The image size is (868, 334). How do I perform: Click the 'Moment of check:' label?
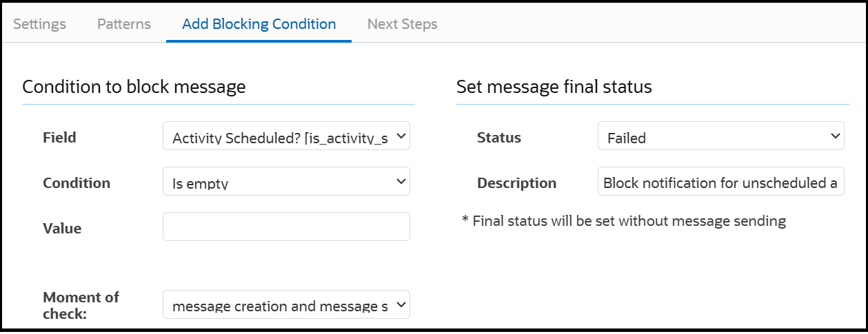point(81,305)
